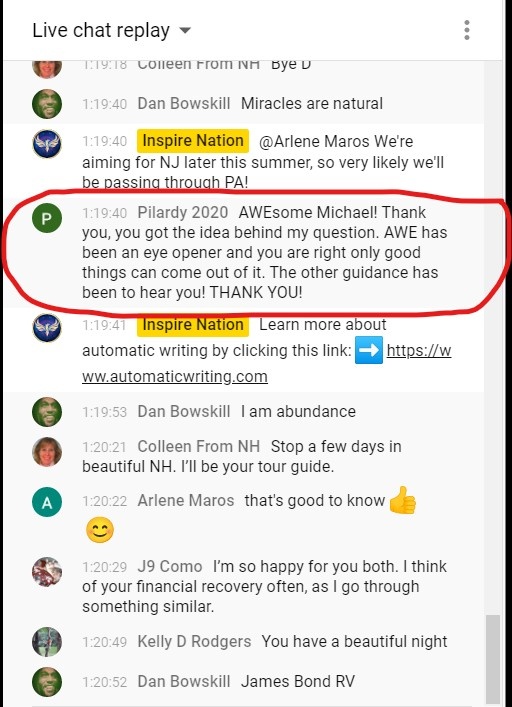The width and height of the screenshot is (512, 707).
Task: Click the Inspire Nation winged avatar at 1:19:40
Action: [x=47, y=144]
